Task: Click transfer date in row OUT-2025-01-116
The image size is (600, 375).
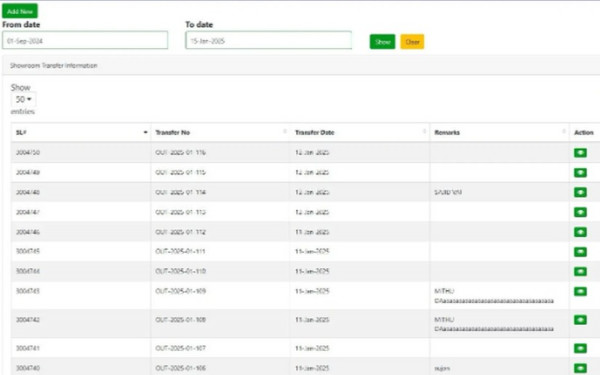Action: click(312, 152)
